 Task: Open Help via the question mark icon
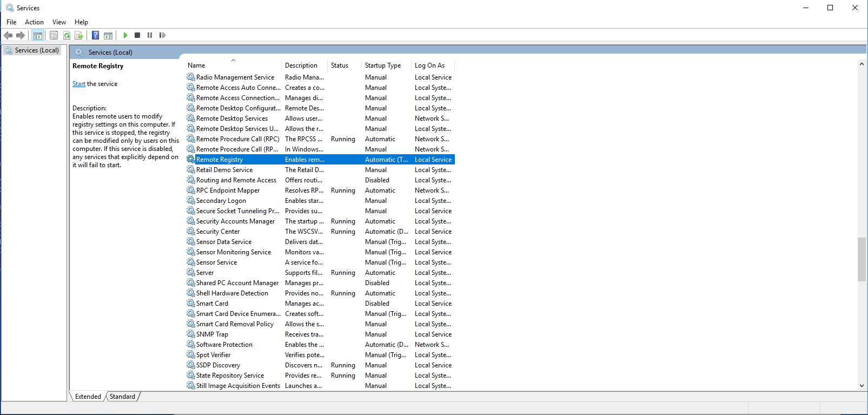(x=95, y=35)
